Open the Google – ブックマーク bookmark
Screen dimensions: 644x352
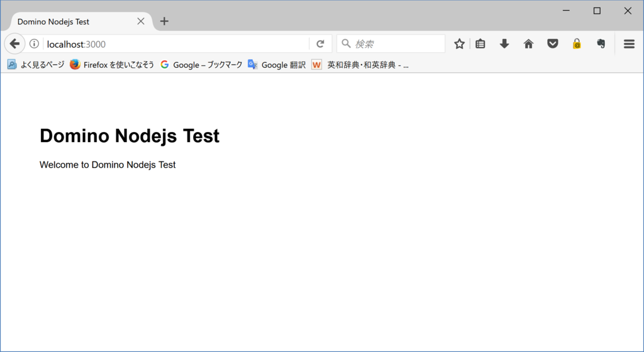[x=201, y=65]
